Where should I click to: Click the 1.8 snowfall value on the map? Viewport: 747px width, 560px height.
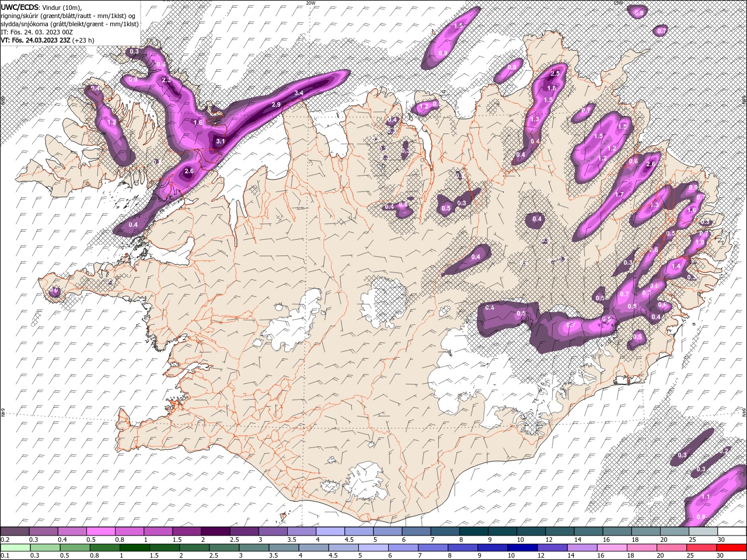point(551,88)
